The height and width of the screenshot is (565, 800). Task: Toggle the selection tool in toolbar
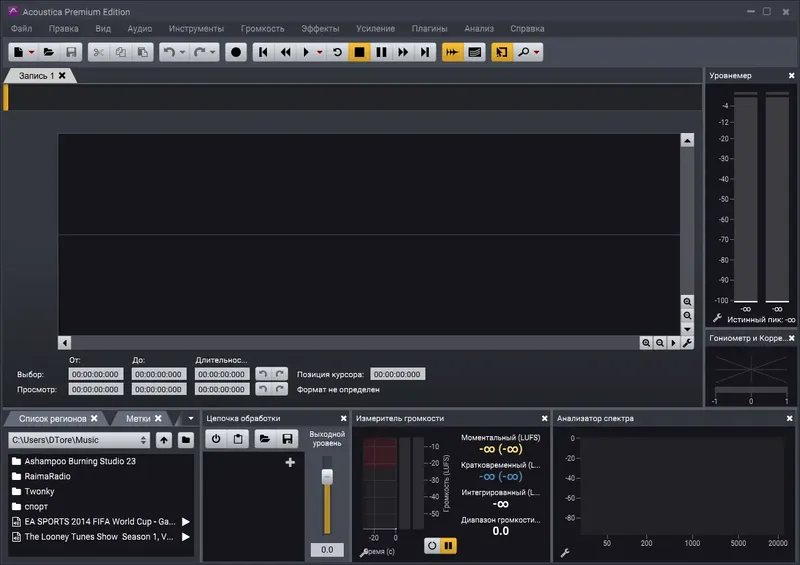[502, 52]
